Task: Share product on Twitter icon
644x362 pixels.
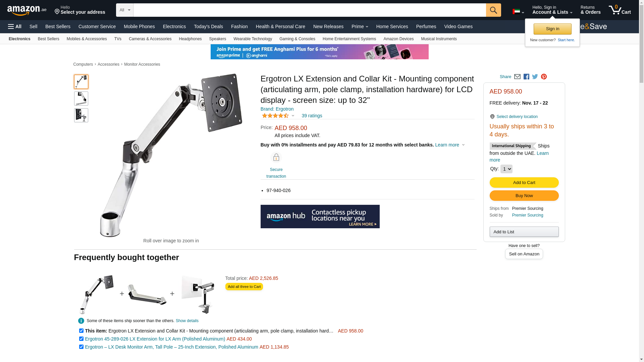Action: pos(535,77)
